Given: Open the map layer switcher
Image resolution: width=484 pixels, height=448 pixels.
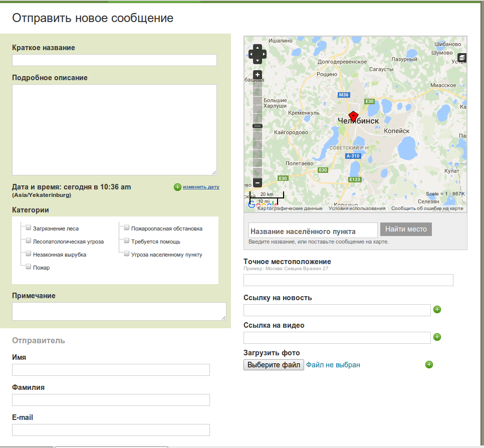Looking at the screenshot, I should (x=461, y=58).
